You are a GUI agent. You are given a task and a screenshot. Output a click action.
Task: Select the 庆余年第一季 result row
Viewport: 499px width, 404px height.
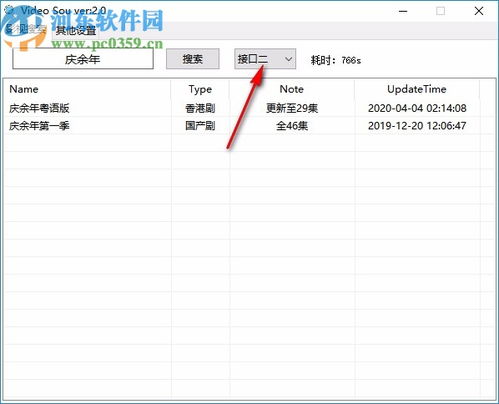[x=249, y=126]
